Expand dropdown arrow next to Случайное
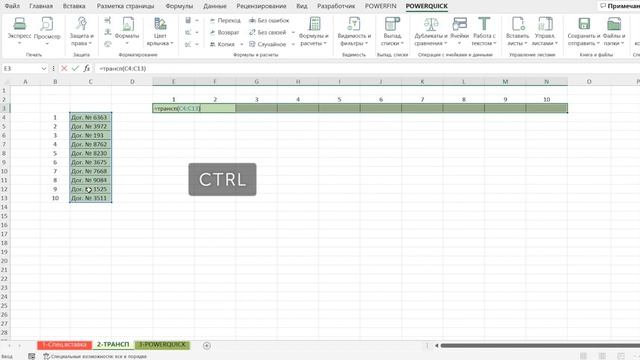 [293, 44]
